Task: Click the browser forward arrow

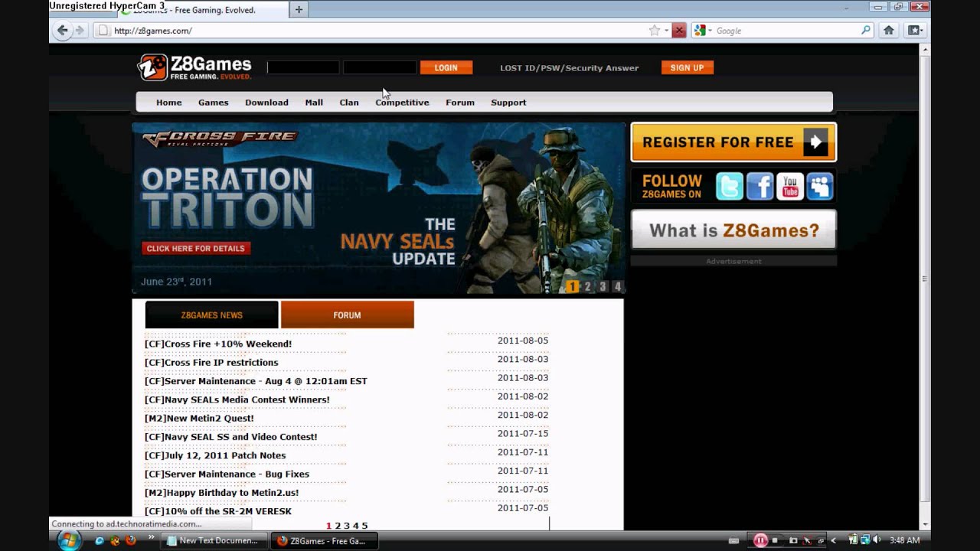Action: (x=80, y=31)
